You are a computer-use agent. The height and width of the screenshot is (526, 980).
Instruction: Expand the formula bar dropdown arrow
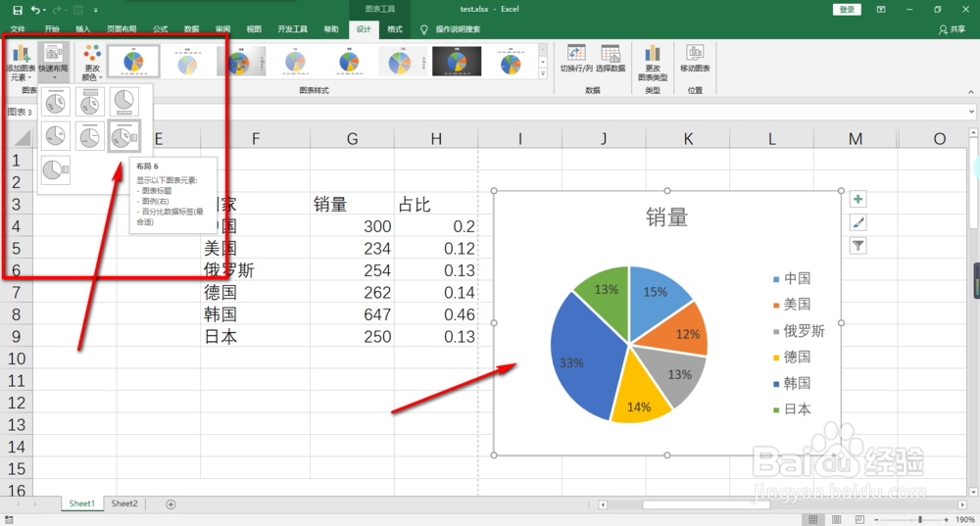point(971,112)
